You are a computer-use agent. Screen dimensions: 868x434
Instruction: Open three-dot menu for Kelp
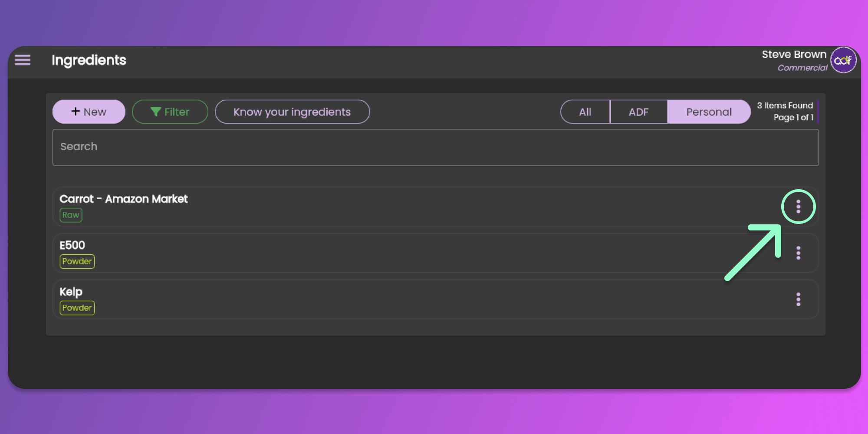click(x=798, y=299)
